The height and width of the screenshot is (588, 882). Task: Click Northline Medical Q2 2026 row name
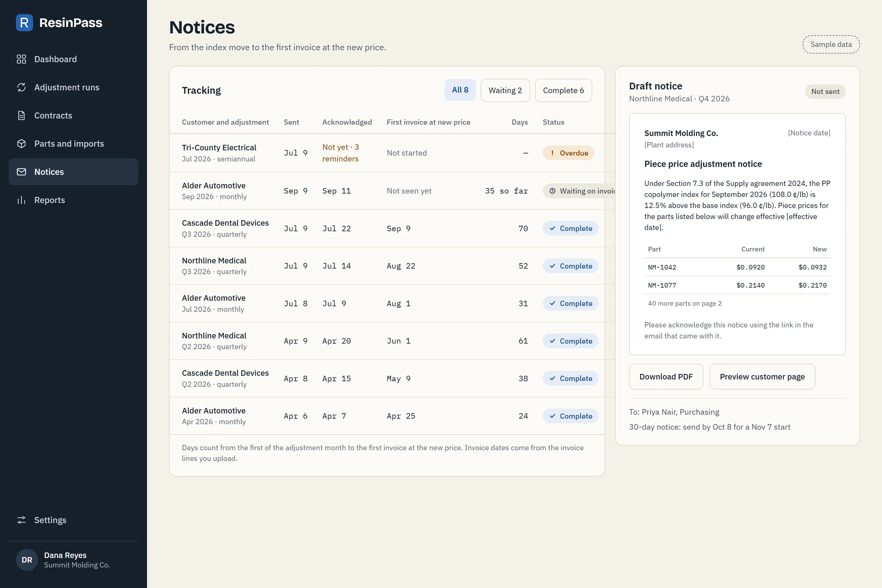(214, 336)
